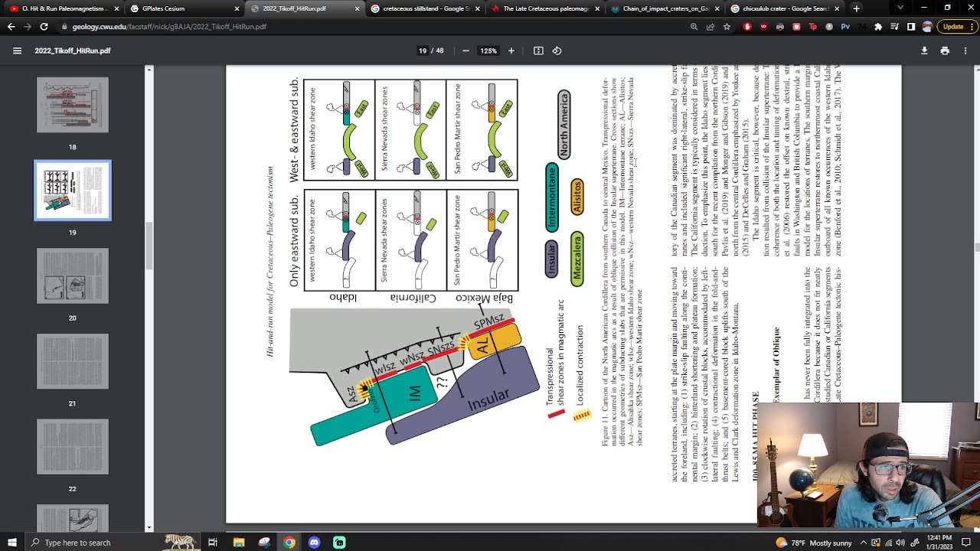980x551 pixels.
Task: Print the PDF document
Action: 945,51
